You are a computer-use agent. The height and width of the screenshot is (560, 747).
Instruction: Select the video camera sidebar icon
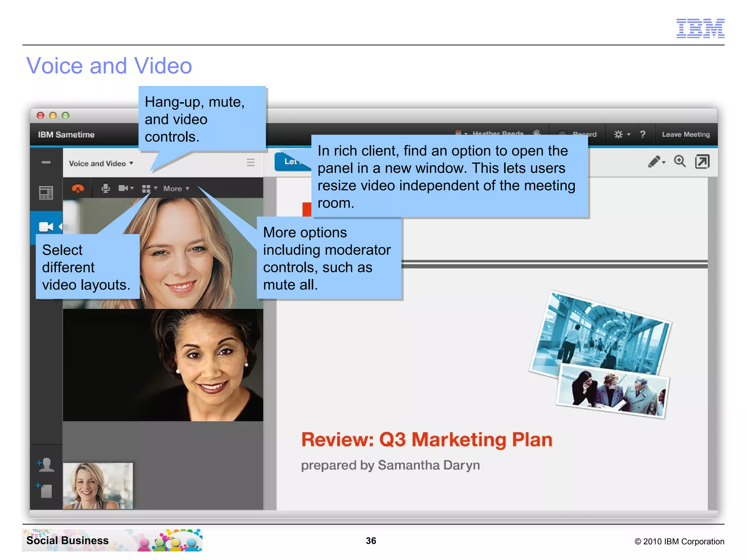[x=46, y=227]
